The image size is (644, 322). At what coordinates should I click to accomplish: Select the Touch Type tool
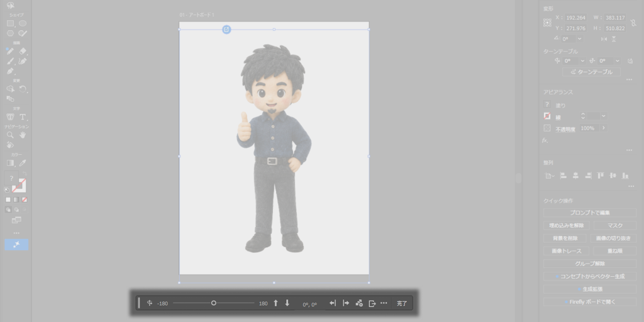coord(10,117)
